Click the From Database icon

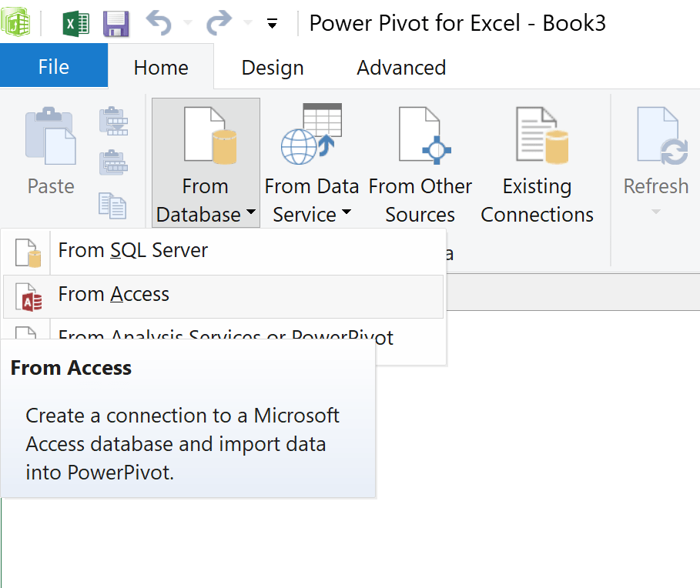(210, 135)
